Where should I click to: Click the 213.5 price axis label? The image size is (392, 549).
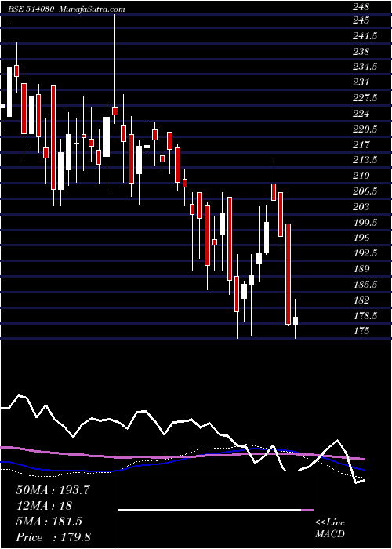(365, 160)
